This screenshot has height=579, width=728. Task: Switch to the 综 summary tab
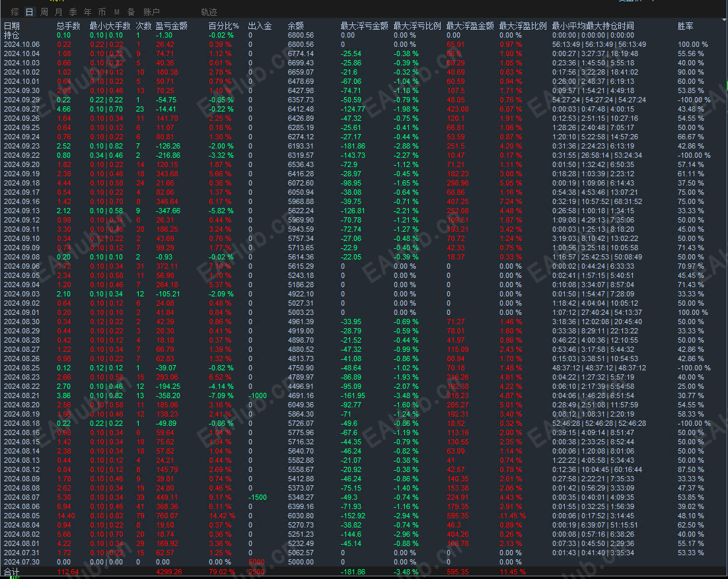point(15,12)
